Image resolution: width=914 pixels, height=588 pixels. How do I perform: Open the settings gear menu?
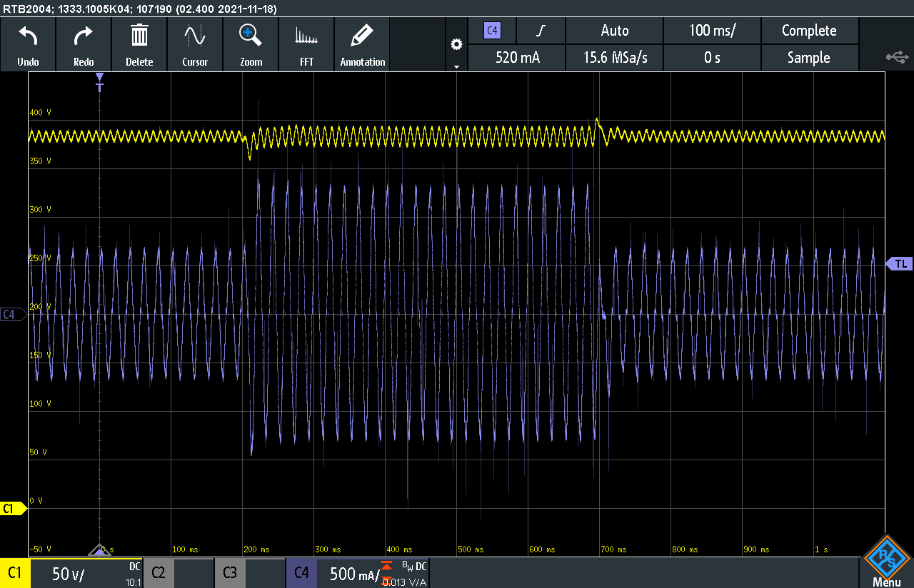click(456, 45)
